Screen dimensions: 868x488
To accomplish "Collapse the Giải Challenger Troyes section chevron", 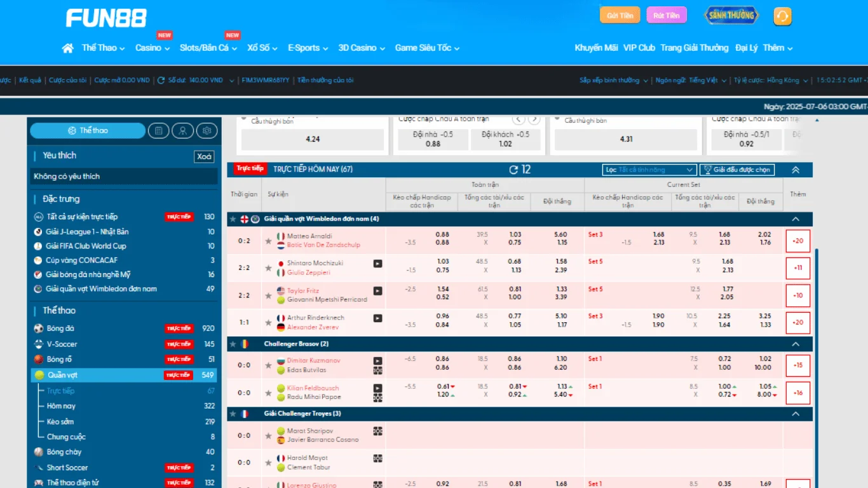I will [x=796, y=413].
